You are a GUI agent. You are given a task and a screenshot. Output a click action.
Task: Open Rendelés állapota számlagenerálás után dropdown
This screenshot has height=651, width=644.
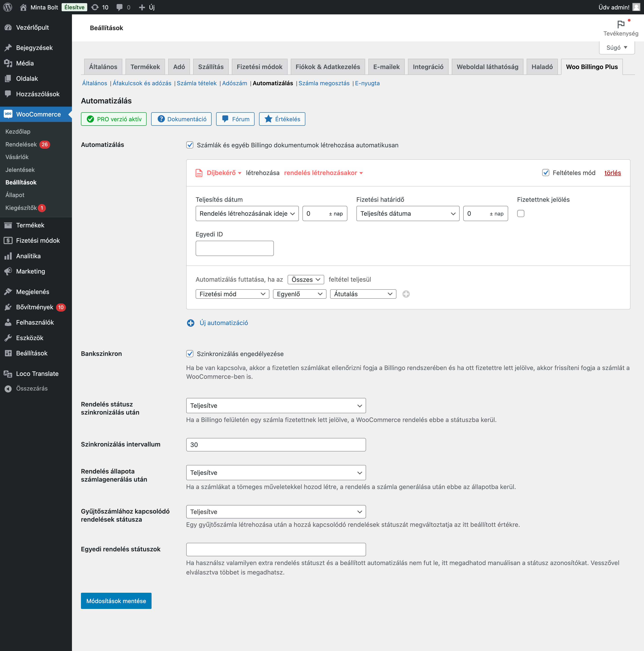[x=276, y=472]
